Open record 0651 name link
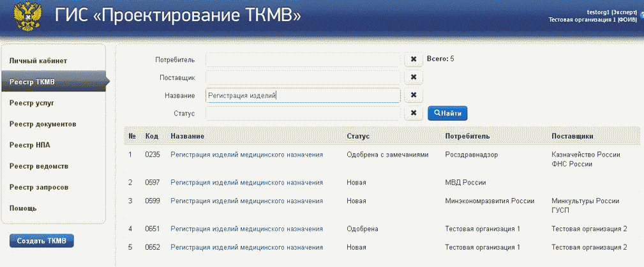 (x=246, y=229)
